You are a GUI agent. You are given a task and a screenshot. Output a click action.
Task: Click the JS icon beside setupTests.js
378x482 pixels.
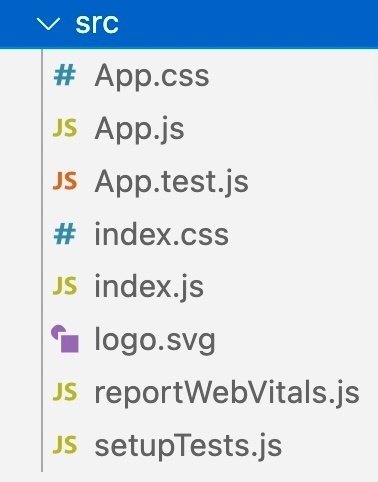coord(65,445)
